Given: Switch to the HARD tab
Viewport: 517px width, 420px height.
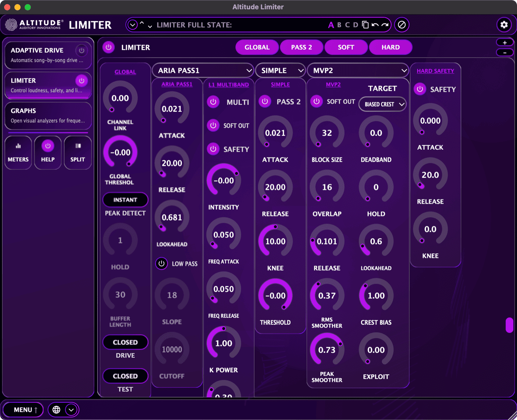Looking at the screenshot, I should coord(391,47).
